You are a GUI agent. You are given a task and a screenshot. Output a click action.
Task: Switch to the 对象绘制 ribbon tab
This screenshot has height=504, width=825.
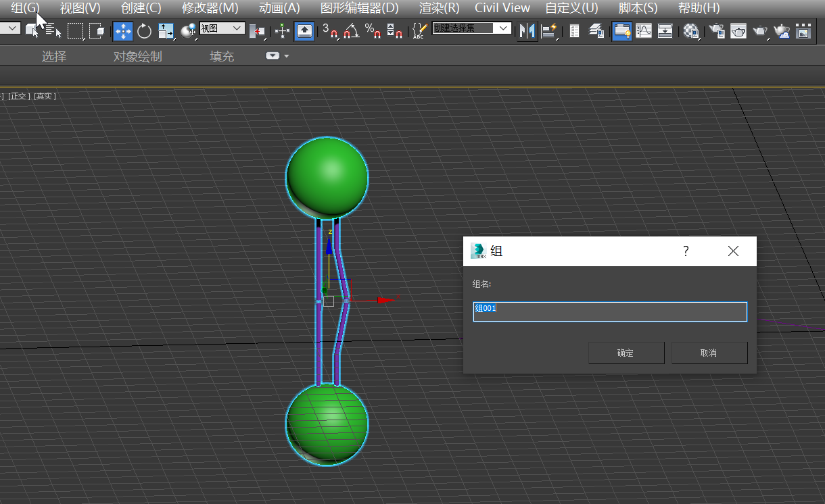pyautogui.click(x=138, y=57)
